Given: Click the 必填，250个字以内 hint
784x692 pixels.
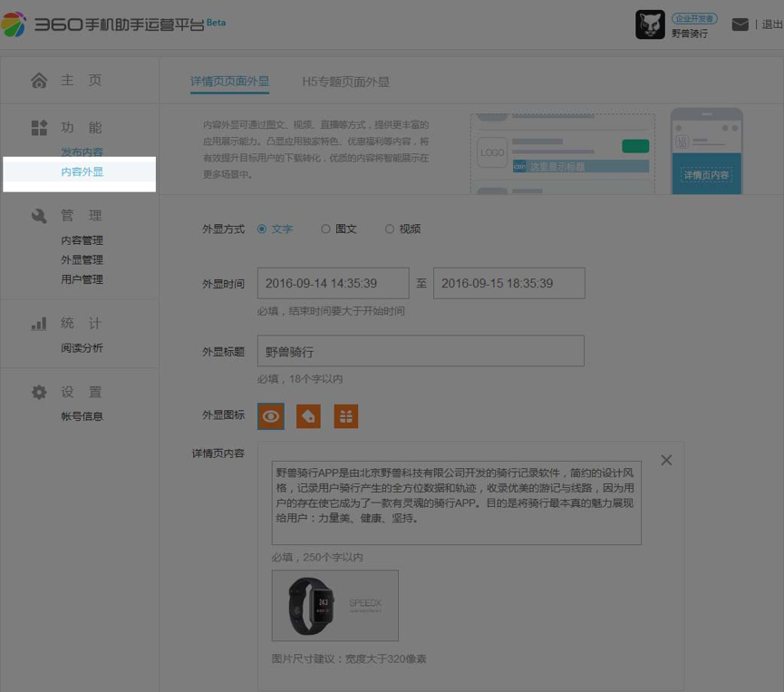Looking at the screenshot, I should pos(317,558).
